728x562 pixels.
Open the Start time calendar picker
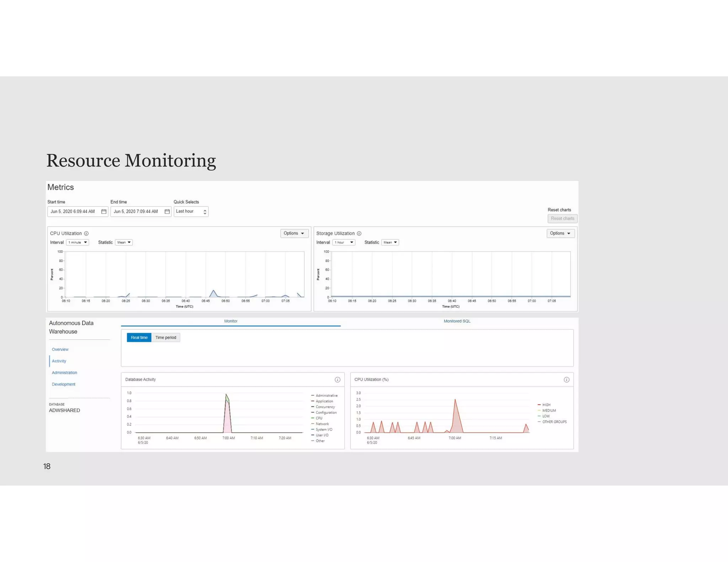pos(104,211)
